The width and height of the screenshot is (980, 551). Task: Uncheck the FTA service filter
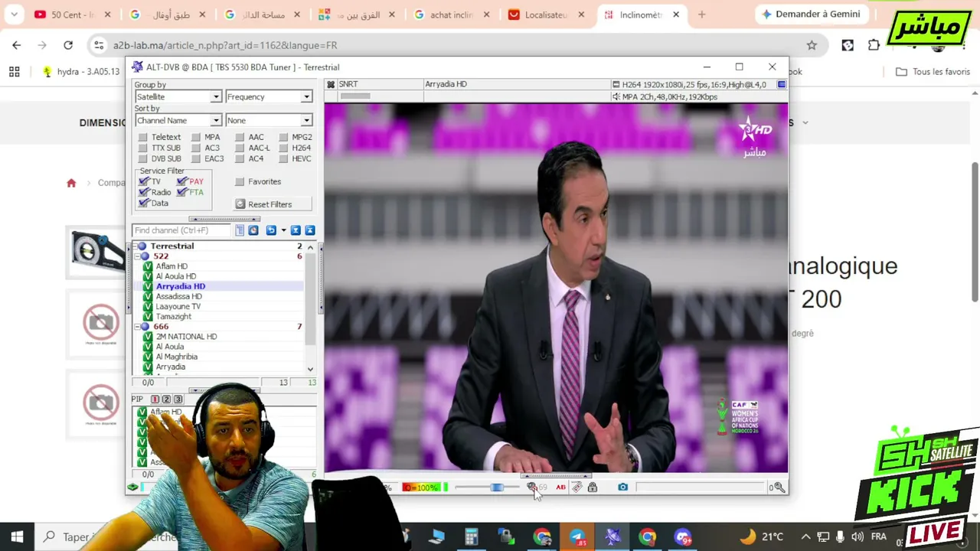(181, 192)
